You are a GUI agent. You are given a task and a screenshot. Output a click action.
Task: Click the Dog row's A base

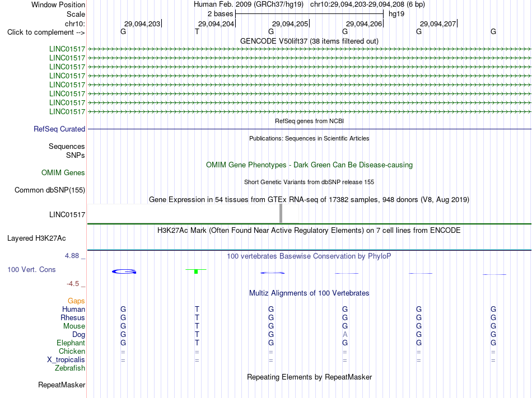(x=345, y=334)
